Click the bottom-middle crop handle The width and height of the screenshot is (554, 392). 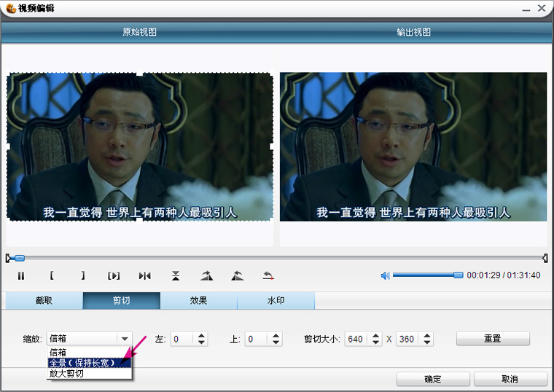coord(140,221)
